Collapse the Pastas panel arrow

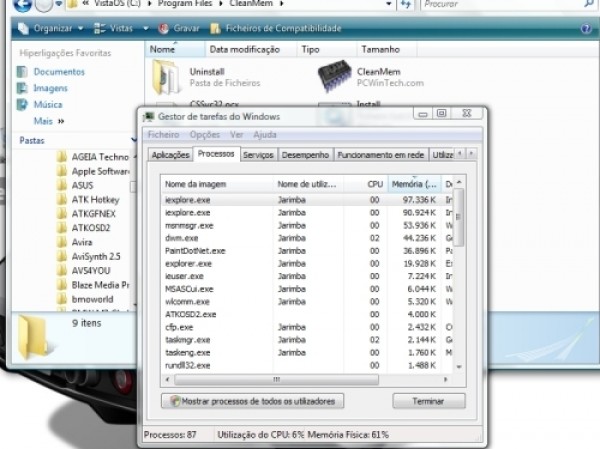click(x=136, y=141)
